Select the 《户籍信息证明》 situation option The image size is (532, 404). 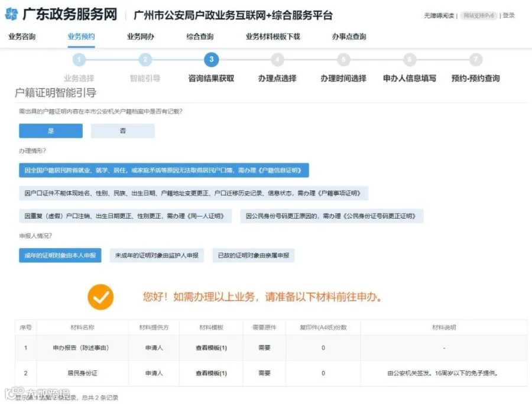[164, 170]
